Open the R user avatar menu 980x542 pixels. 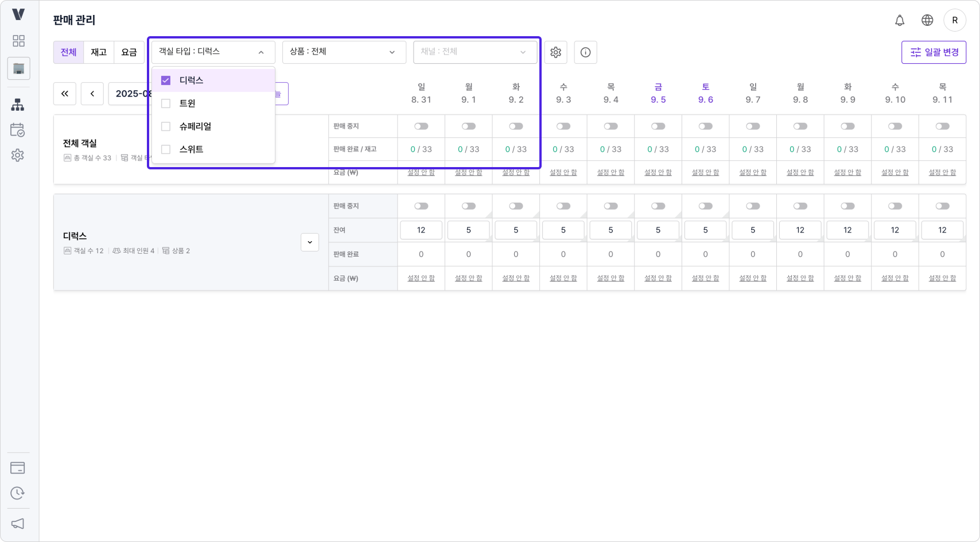[x=955, y=20]
